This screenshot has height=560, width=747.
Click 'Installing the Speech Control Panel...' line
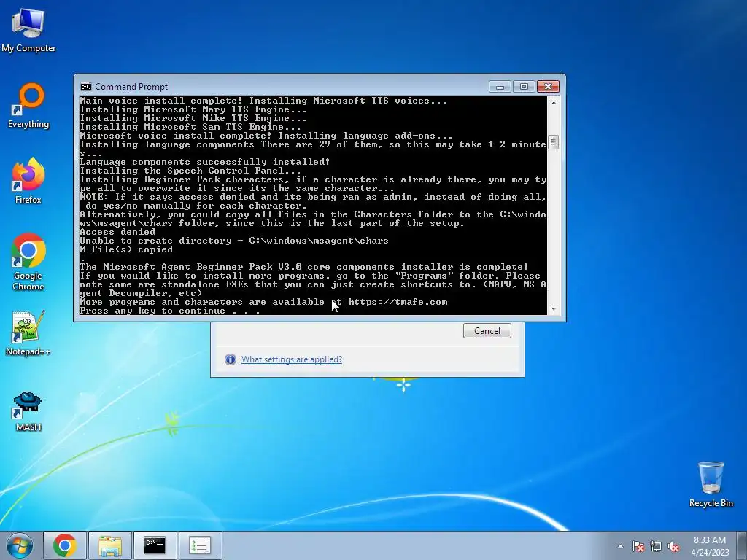click(190, 171)
